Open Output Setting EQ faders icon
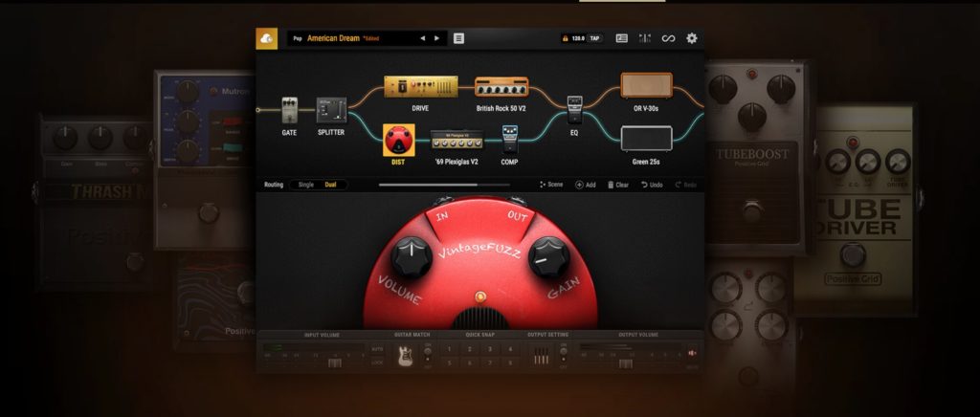 point(542,357)
